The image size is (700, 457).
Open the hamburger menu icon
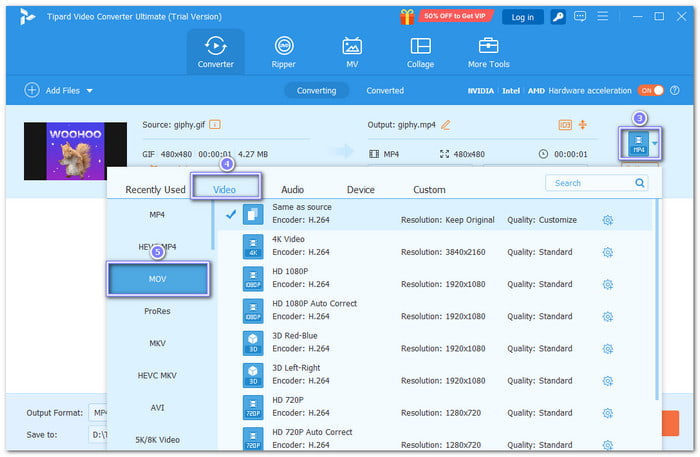coord(603,17)
